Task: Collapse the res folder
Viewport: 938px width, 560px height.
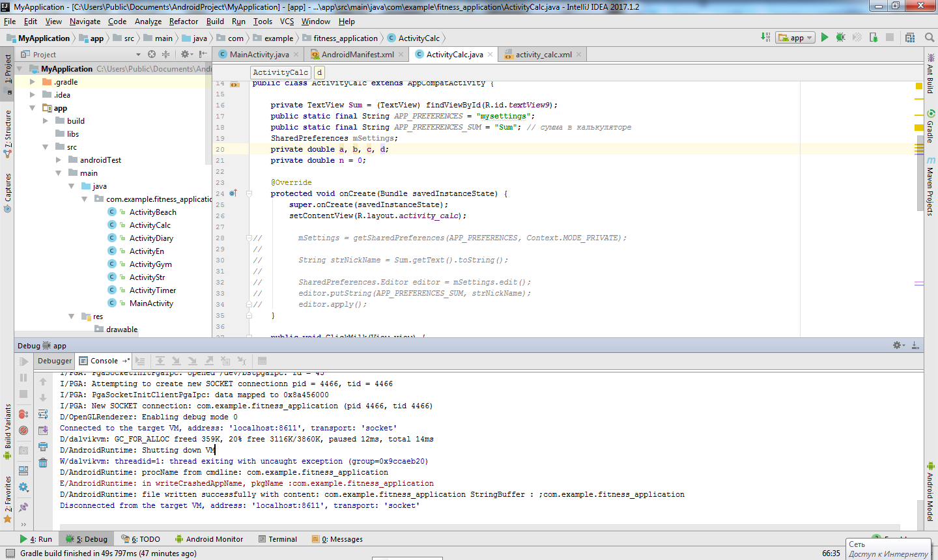Action: coord(72,316)
